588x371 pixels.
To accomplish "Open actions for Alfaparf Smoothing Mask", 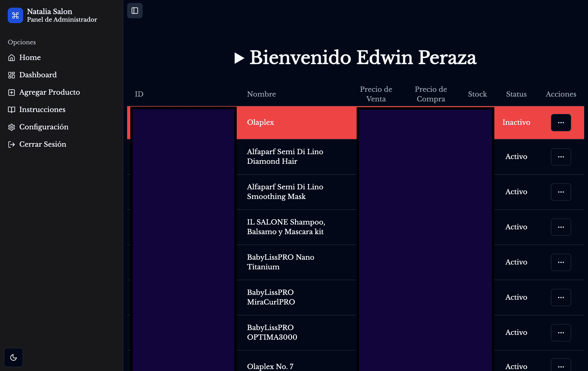I will (561, 192).
